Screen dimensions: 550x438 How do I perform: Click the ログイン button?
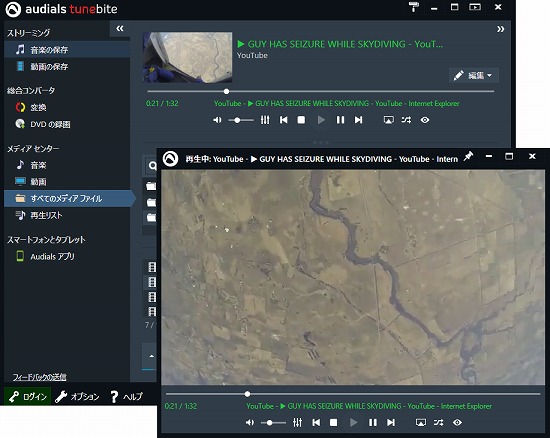(28, 397)
